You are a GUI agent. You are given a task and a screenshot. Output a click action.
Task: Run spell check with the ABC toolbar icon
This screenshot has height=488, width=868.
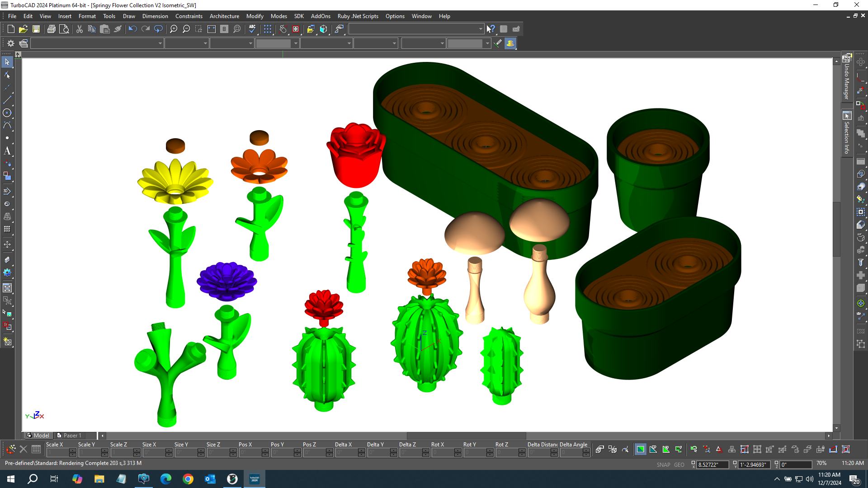click(252, 28)
